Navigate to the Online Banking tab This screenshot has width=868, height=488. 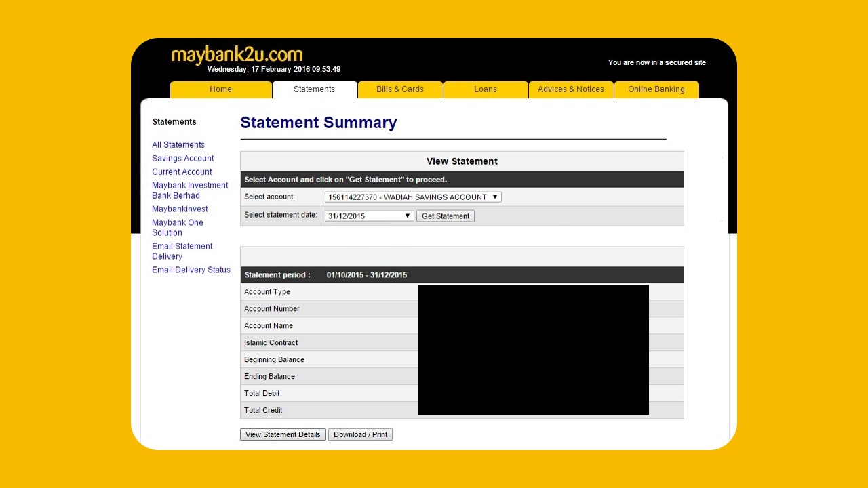pos(656,89)
